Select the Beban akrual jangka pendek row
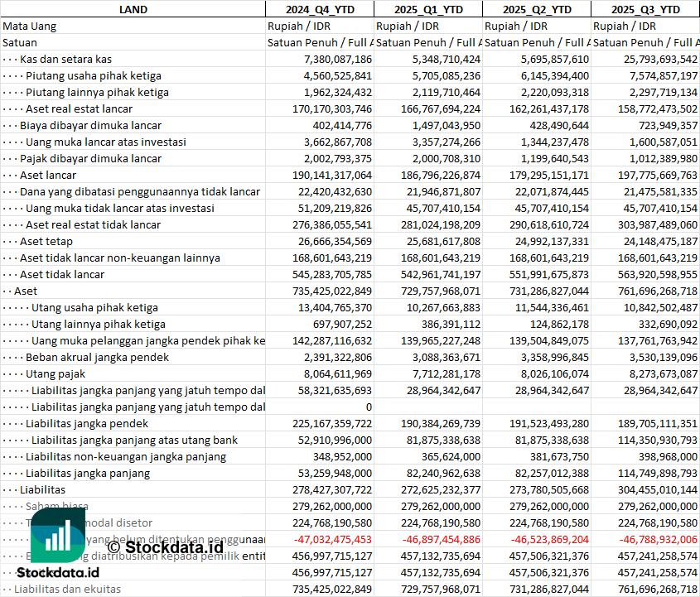 97,357
